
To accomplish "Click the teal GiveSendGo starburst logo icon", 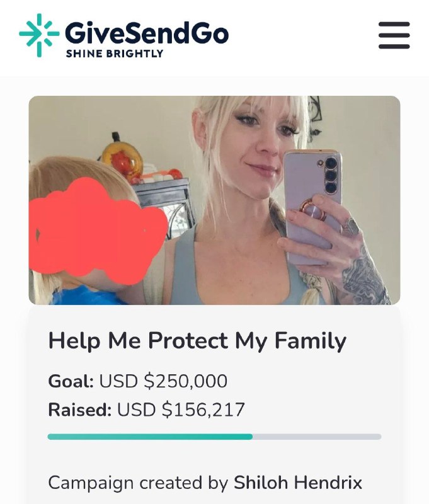I will coord(39,35).
